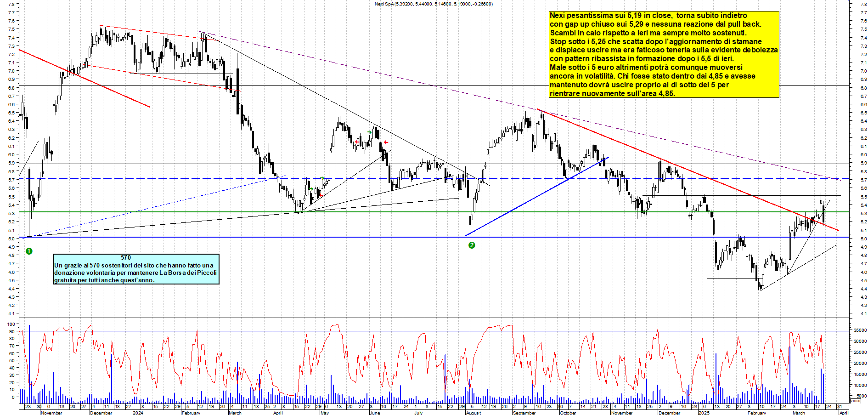Screen dimensions: 868x415
Task: Click the 15000 volume scale label
Action: click(x=860, y=374)
